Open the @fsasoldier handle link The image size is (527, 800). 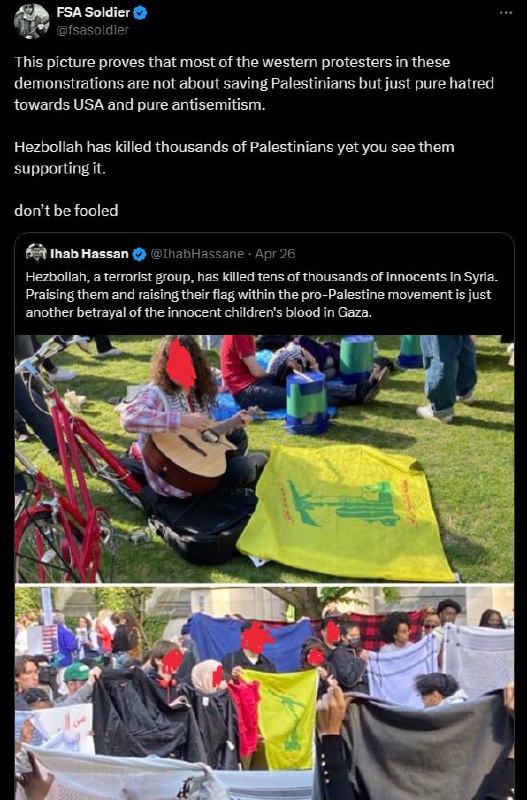[x=92, y=30]
